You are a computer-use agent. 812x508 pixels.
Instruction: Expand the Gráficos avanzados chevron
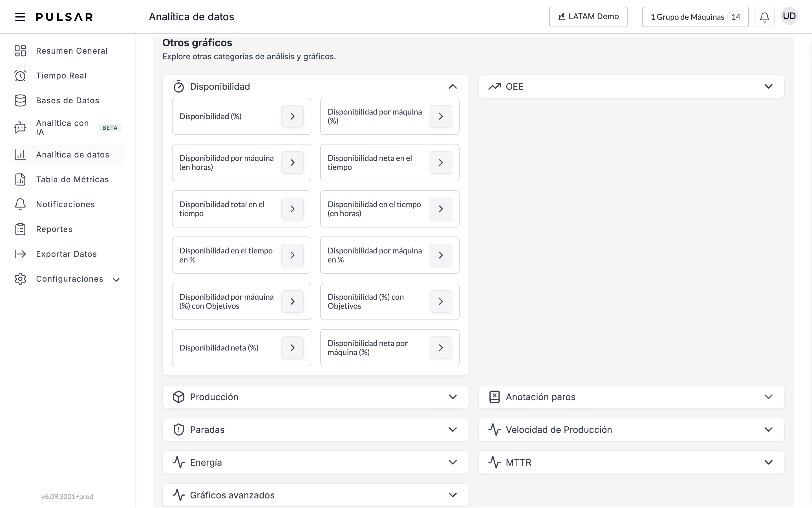pyautogui.click(x=453, y=495)
